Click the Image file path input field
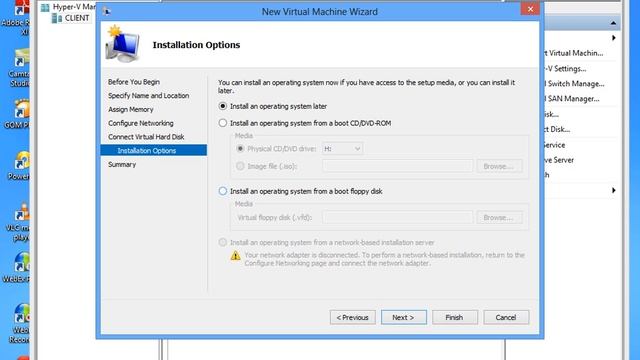The width and height of the screenshot is (640, 360). click(398, 166)
